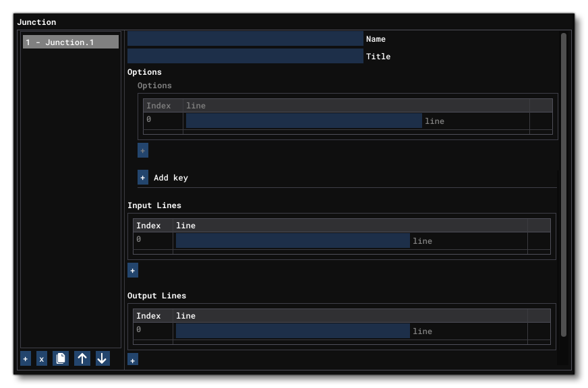Click the Output Lines line field
The width and height of the screenshot is (588, 388).
(x=293, y=331)
